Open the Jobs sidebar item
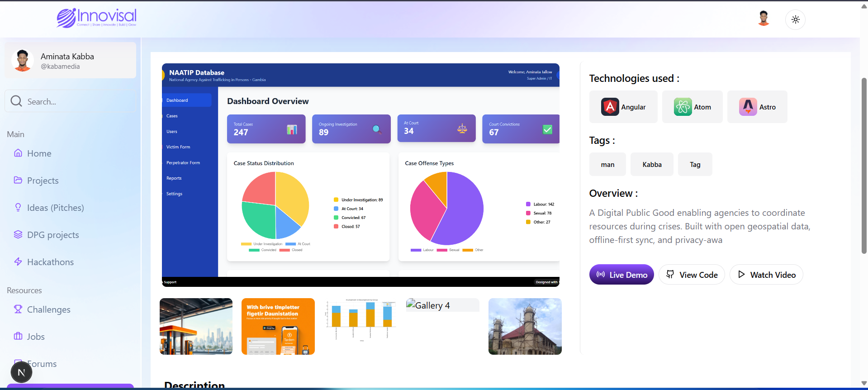The image size is (868, 390). click(35, 337)
